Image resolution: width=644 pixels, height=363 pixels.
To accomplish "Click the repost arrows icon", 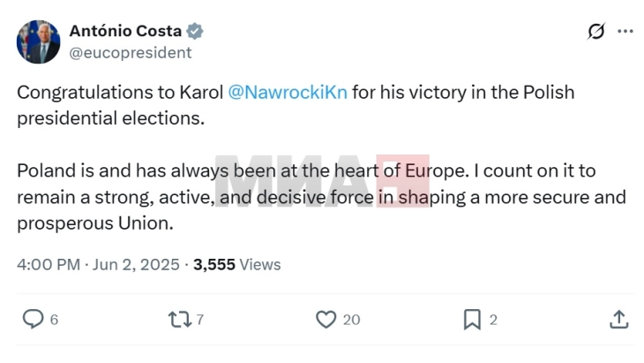I will coord(180,320).
